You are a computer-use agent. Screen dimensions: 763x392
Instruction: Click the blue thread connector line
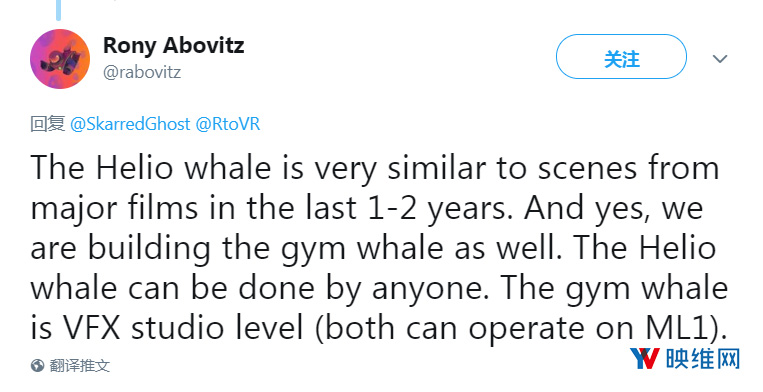pyautogui.click(x=58, y=10)
